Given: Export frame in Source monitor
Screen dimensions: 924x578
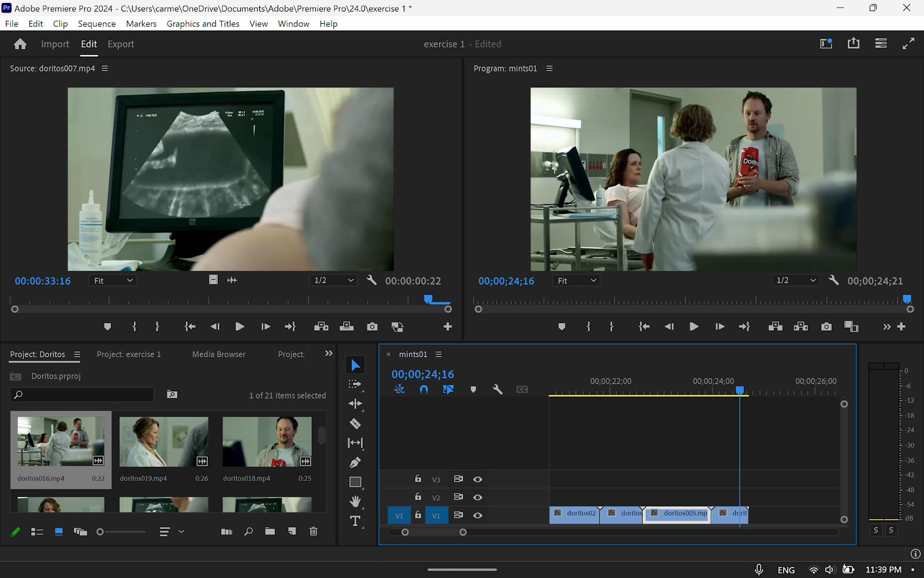Looking at the screenshot, I should [x=372, y=327].
